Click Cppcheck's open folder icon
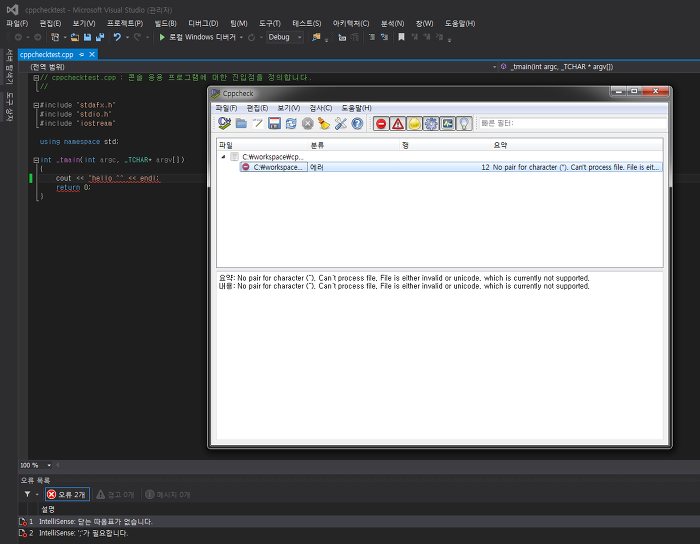The width and height of the screenshot is (700, 544). tap(241, 123)
